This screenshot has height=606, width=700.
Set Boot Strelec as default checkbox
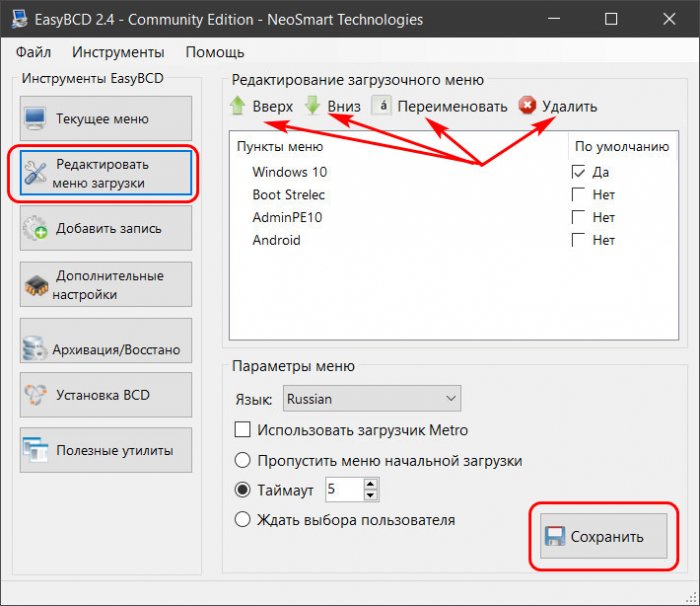click(578, 194)
